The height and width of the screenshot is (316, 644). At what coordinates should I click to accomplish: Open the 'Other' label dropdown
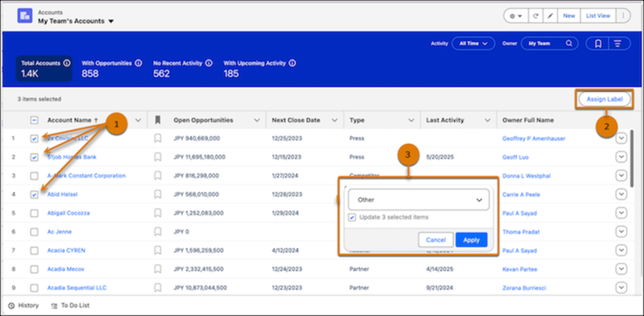(x=418, y=199)
